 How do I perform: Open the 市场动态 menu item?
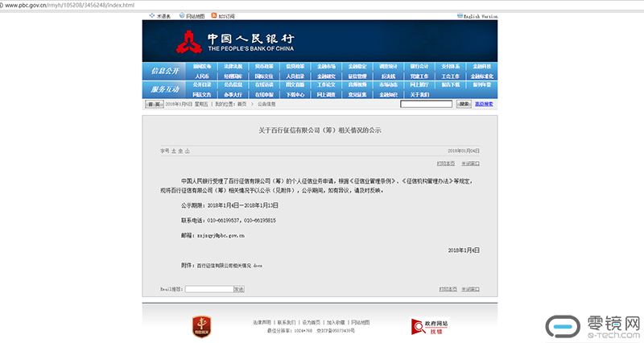(x=388, y=85)
